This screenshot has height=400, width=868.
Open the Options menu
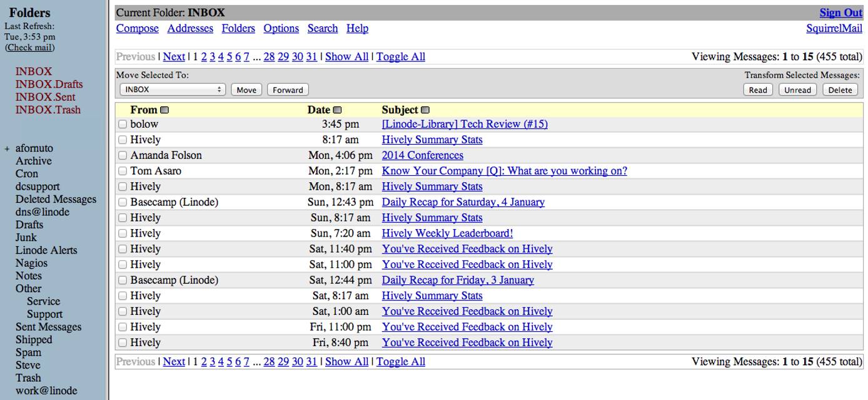point(281,28)
